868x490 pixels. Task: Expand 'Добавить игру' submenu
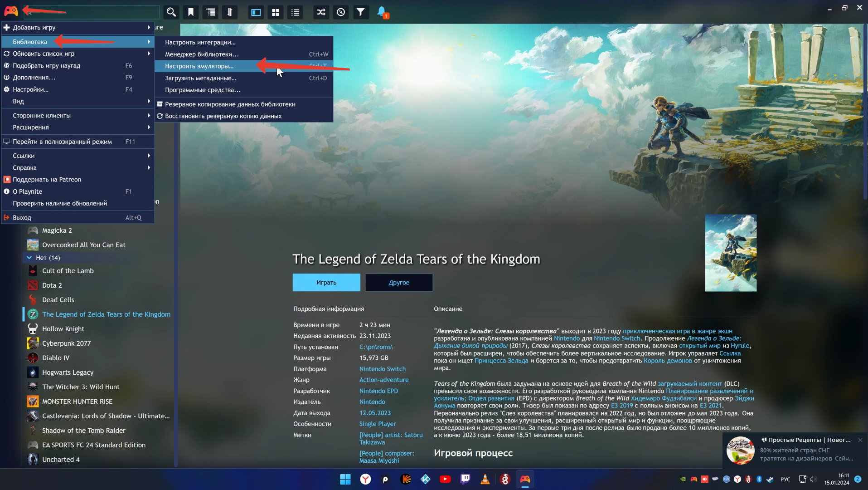pos(78,28)
